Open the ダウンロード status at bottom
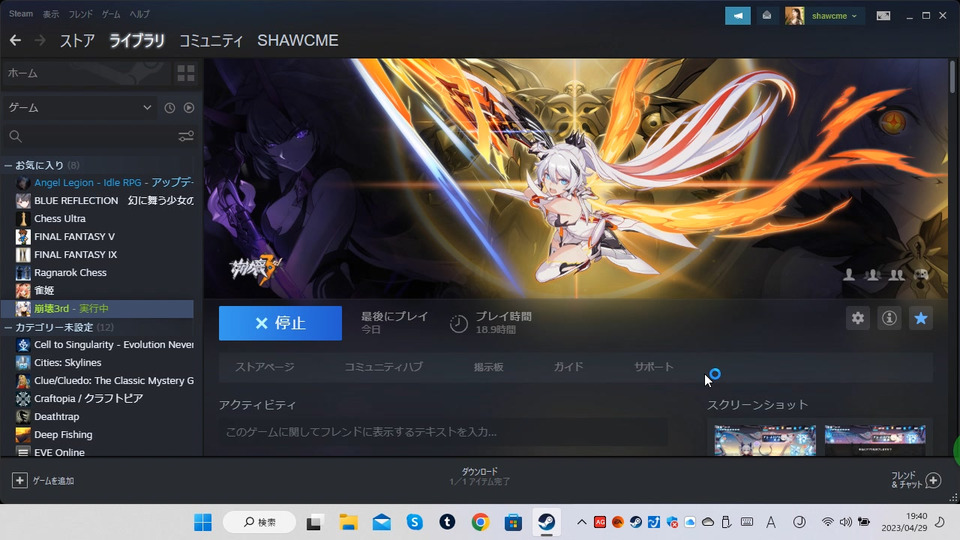 coord(479,476)
